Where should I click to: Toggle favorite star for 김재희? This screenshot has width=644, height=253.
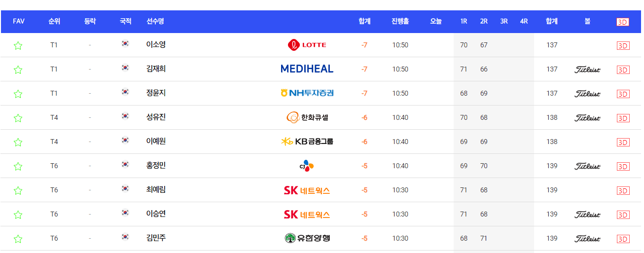[x=18, y=70]
